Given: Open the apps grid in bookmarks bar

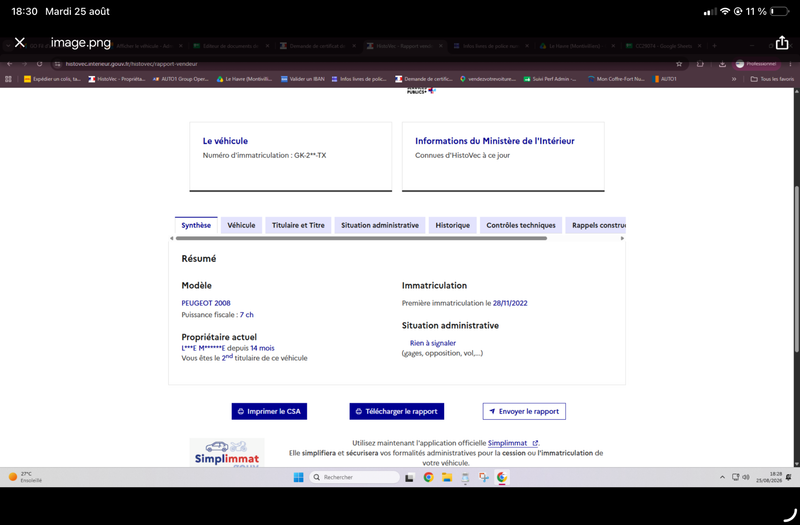Looking at the screenshot, I should tap(8, 79).
